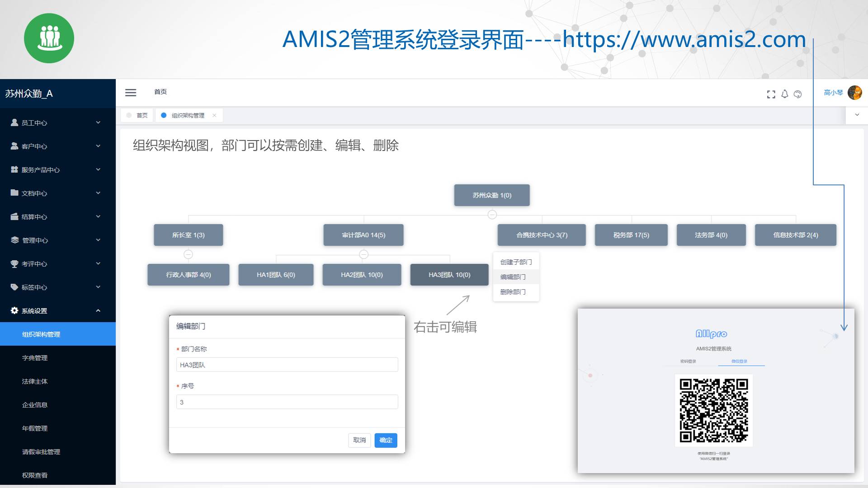Select HA1团队 6(0) node
Viewport: 868px width, 488px height.
click(276, 275)
